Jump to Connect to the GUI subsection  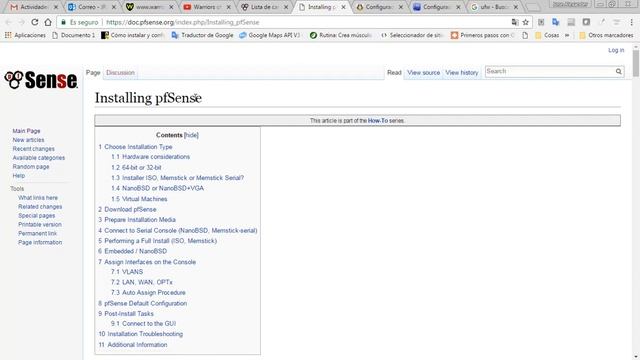[144, 324]
